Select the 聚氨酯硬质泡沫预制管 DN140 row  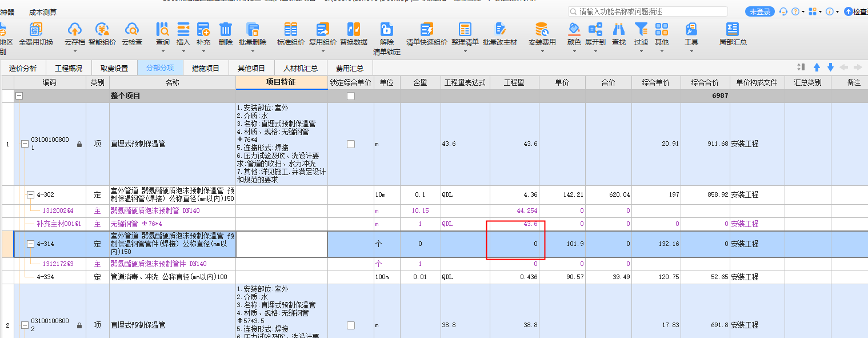click(x=434, y=210)
